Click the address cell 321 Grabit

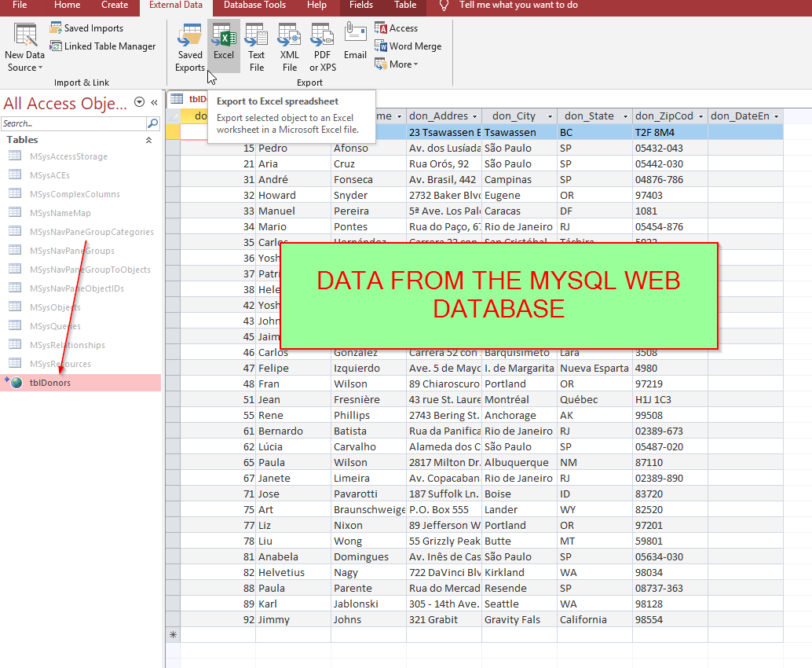[x=444, y=620]
